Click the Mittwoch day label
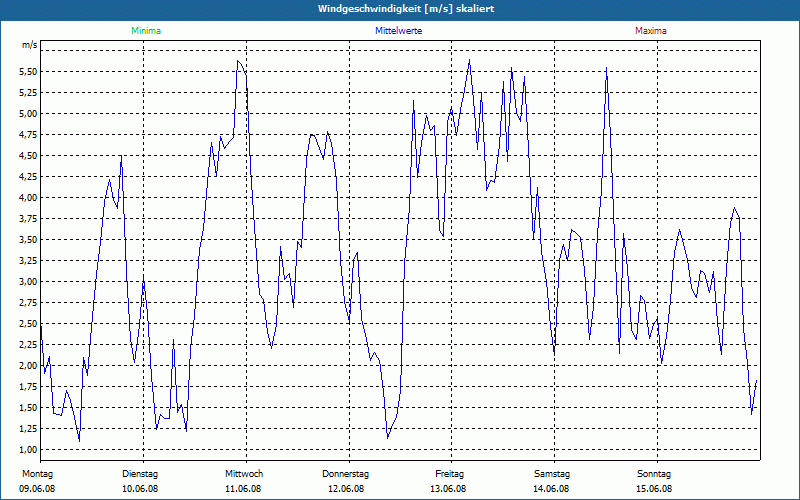800x500 pixels. point(244,474)
